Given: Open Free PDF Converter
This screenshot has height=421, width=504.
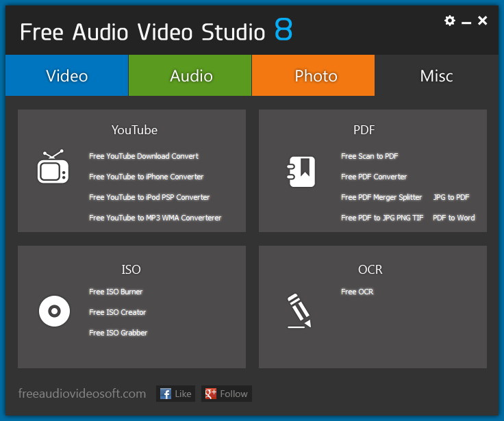Looking at the screenshot, I should pos(374,177).
